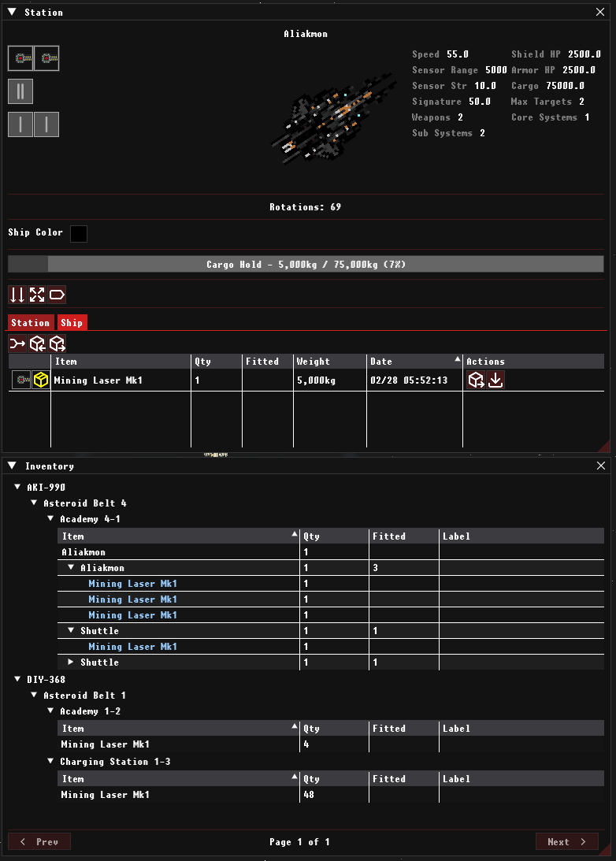Collapse the Asteroid Belt 4 node

click(34, 503)
